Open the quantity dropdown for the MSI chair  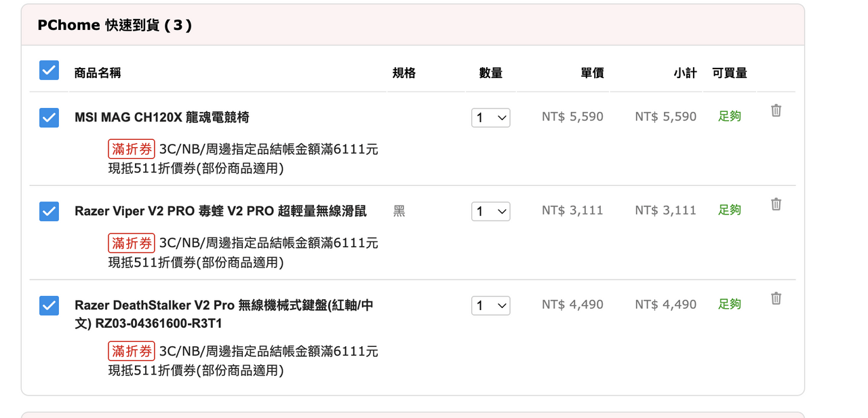(490, 117)
